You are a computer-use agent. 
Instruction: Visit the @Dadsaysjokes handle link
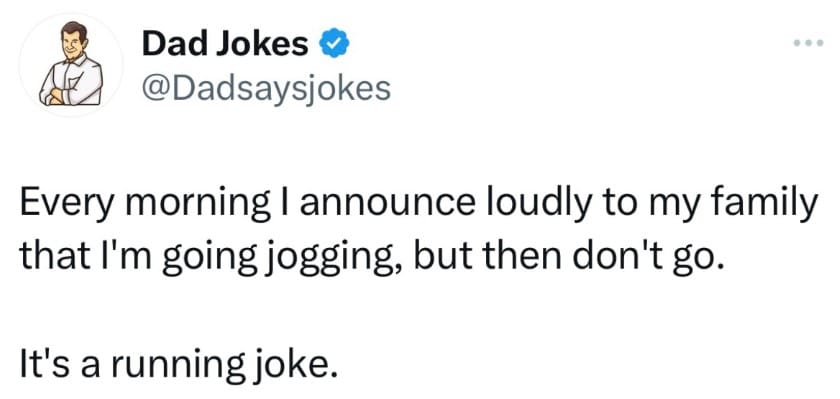[266, 89]
